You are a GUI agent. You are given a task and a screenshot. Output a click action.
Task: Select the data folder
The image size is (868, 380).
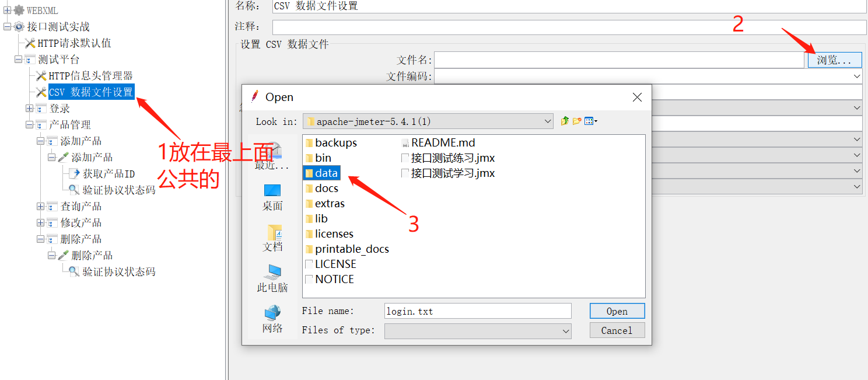coord(321,173)
